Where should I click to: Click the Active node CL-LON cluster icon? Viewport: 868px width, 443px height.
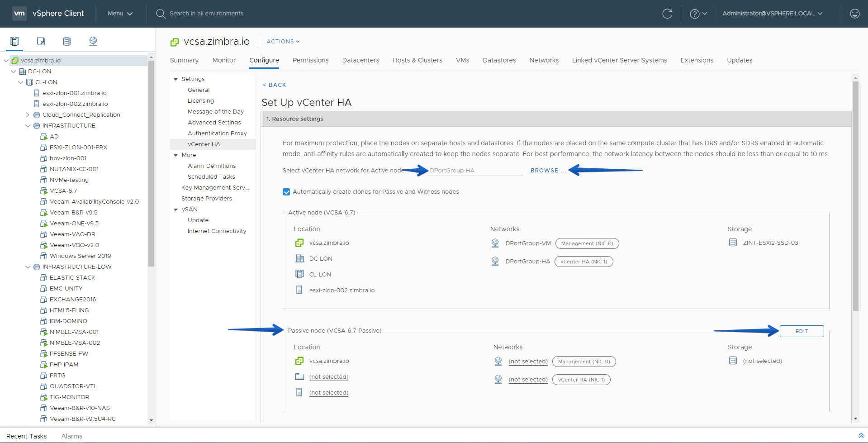299,274
